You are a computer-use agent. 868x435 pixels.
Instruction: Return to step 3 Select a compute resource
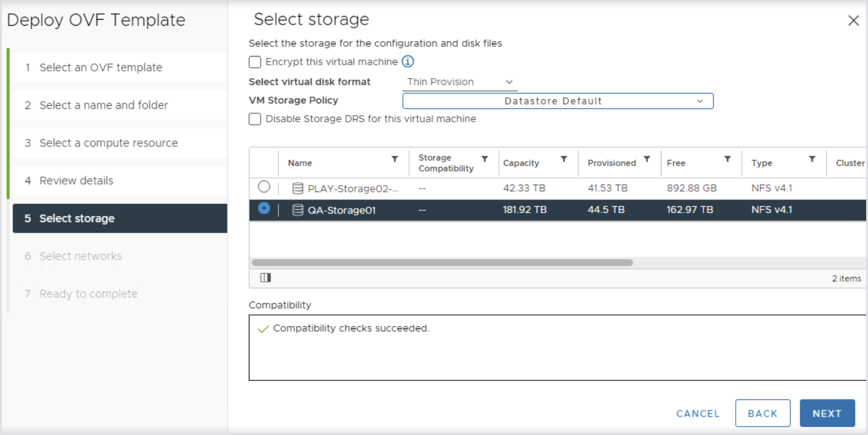(108, 143)
